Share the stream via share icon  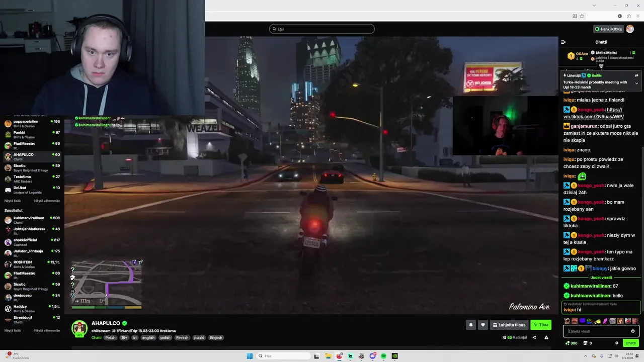point(534,337)
